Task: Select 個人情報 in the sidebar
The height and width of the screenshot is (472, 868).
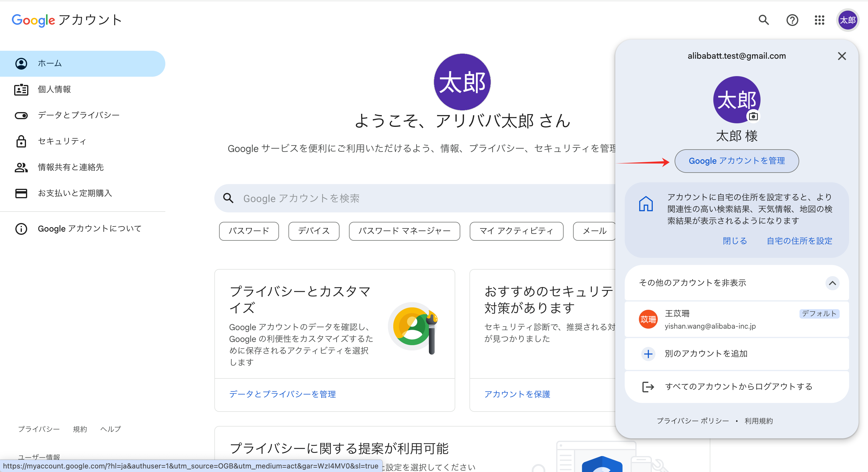Action: (x=83, y=90)
